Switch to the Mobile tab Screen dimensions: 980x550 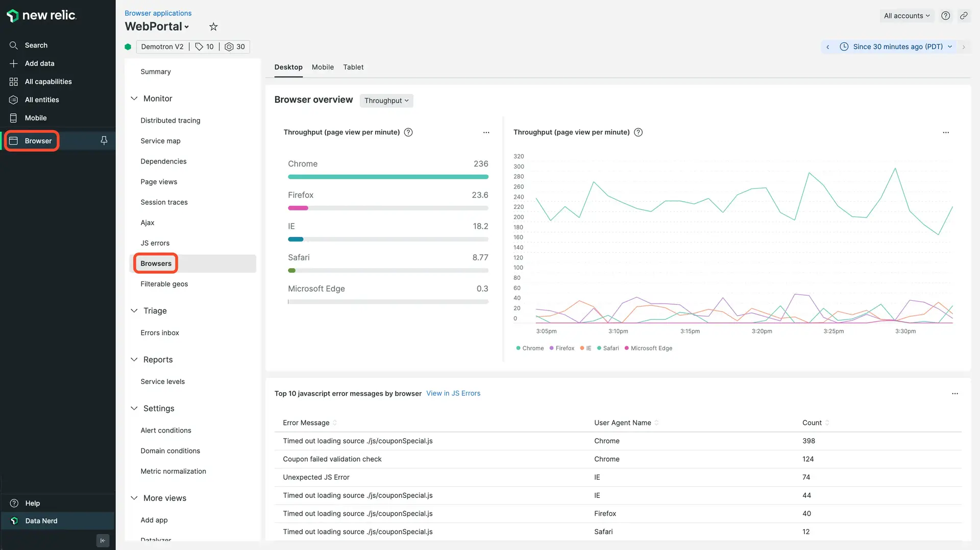tap(323, 67)
